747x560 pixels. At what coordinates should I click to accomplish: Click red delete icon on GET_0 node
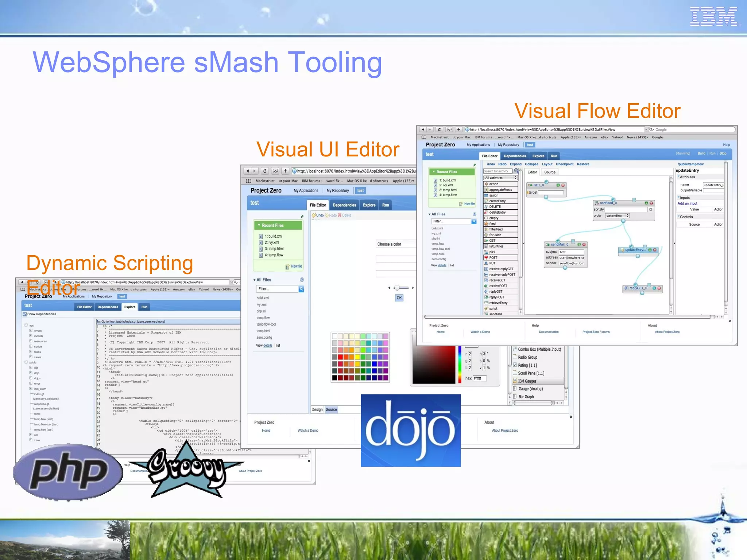coord(563,185)
